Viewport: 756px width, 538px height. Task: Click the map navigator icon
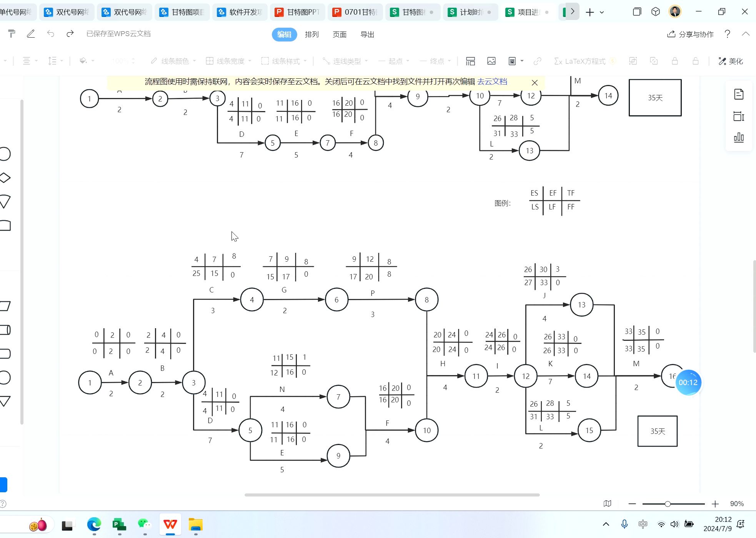[x=608, y=503]
